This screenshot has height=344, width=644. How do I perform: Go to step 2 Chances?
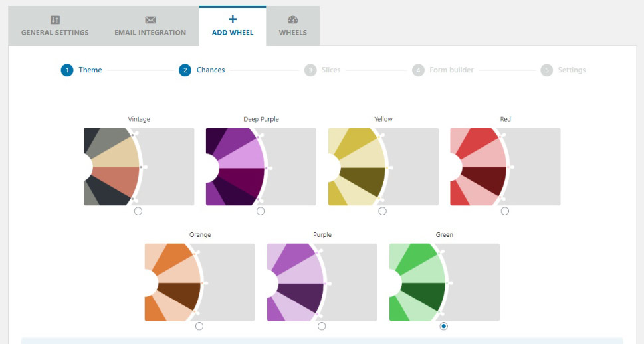(x=201, y=70)
